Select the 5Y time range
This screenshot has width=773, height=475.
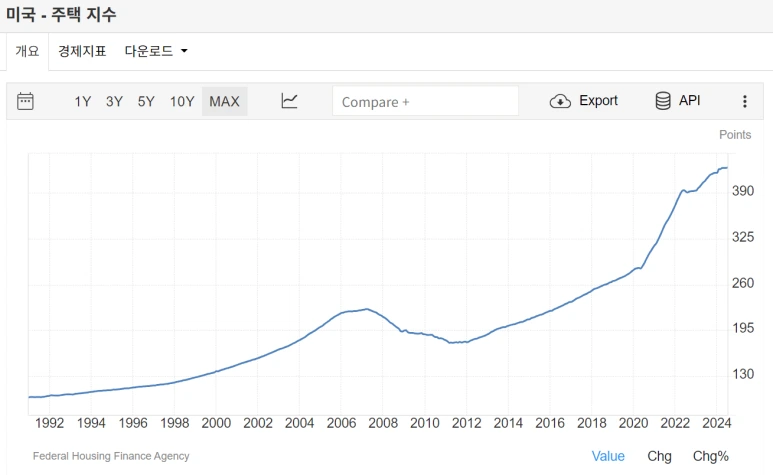146,102
